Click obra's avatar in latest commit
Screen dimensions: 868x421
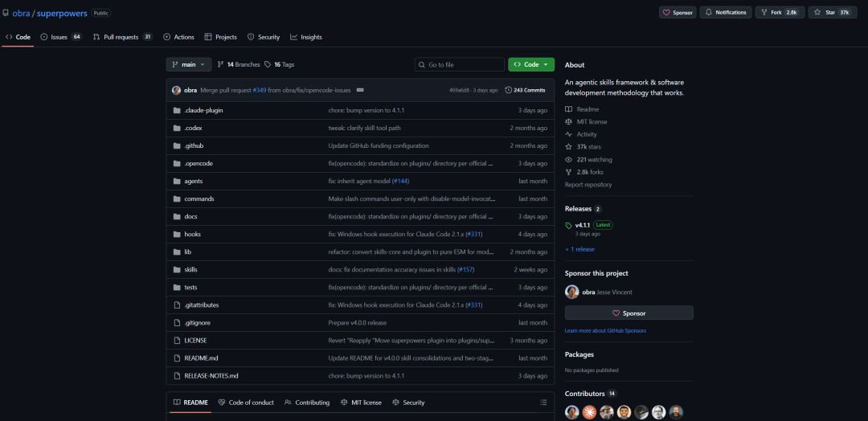(177, 90)
